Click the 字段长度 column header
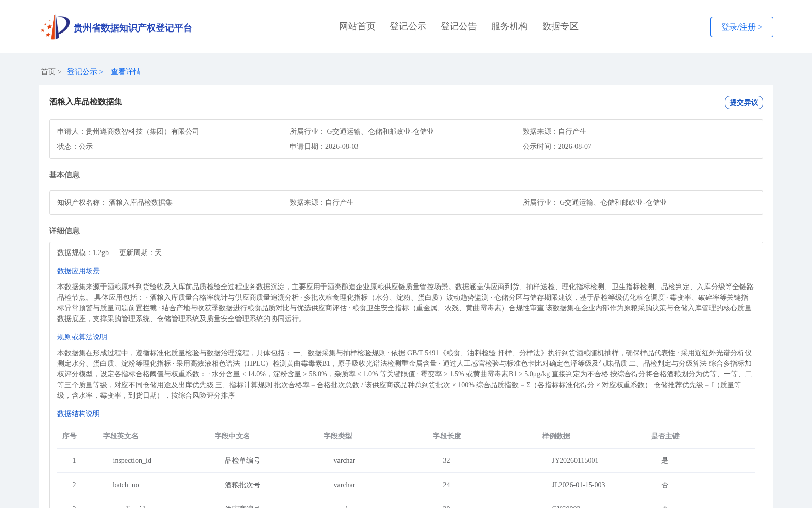This screenshot has height=508, width=812. pyautogui.click(x=447, y=436)
